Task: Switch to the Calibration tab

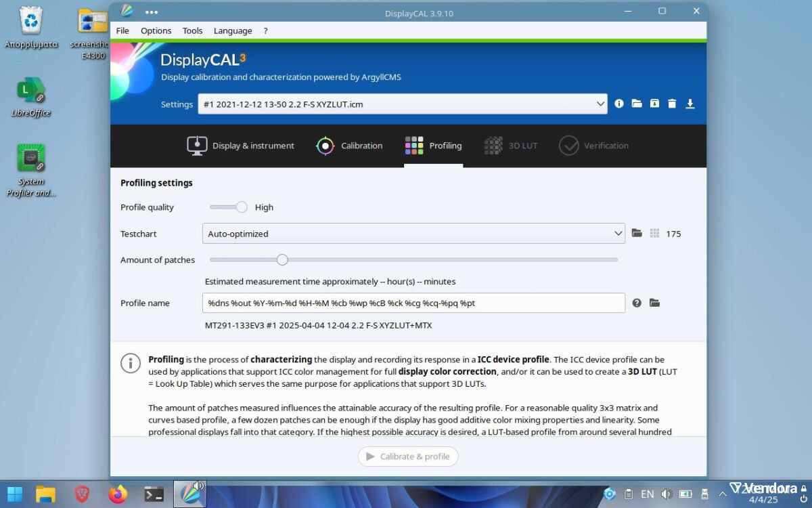Action: tap(349, 146)
